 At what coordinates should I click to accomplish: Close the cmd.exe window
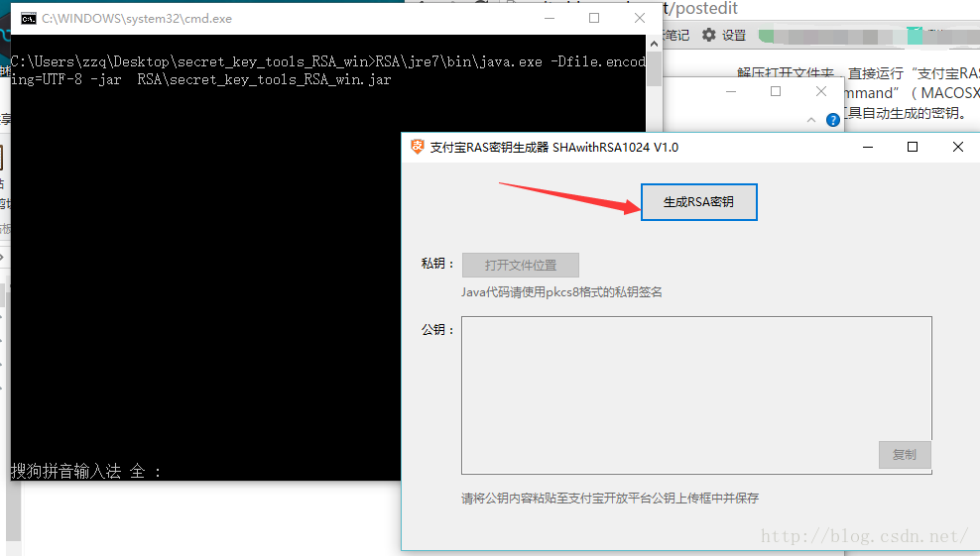[x=640, y=18]
